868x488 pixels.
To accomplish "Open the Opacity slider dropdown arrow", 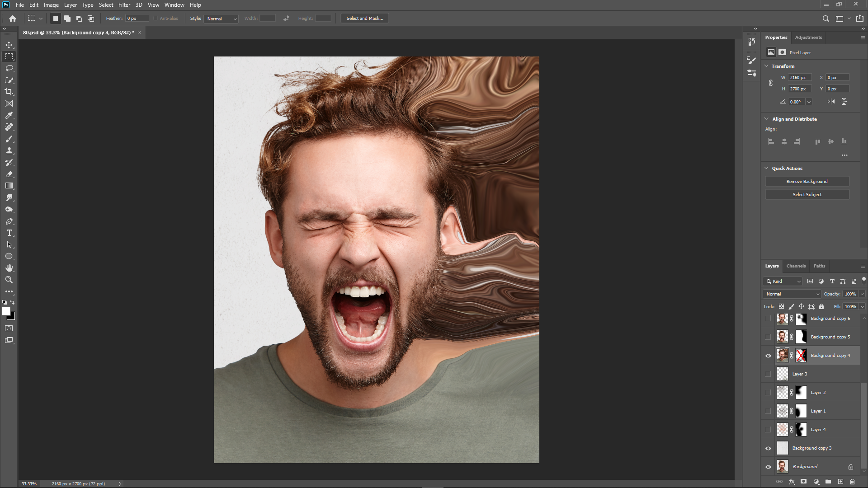I will coord(862,294).
